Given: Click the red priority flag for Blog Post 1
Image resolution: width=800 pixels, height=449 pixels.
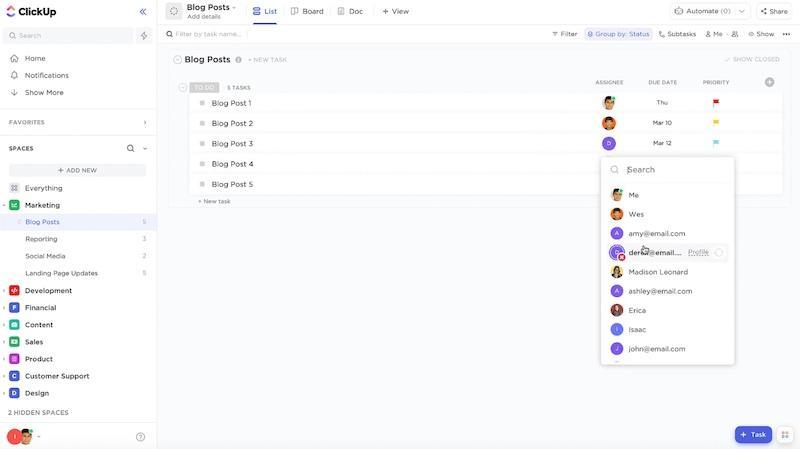Looking at the screenshot, I should [x=716, y=103].
